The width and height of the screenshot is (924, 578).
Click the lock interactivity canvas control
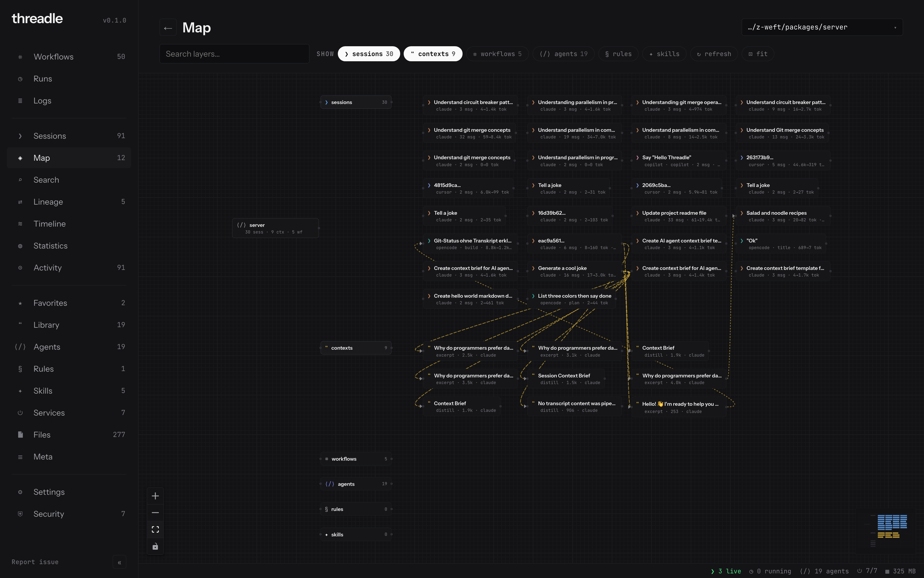pos(155,546)
